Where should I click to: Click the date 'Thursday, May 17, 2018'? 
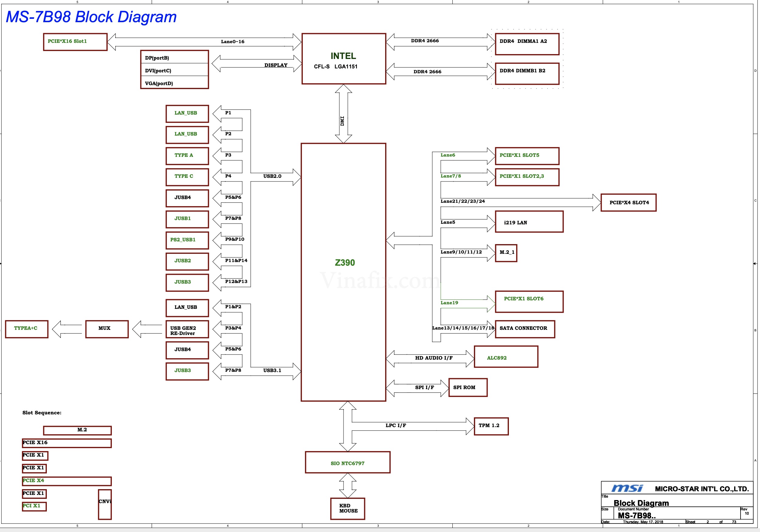coord(643,522)
